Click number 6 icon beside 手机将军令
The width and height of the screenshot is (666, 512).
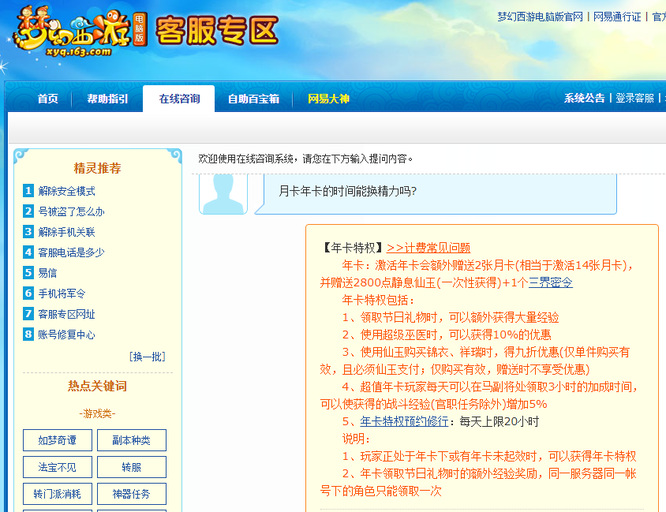point(28,293)
